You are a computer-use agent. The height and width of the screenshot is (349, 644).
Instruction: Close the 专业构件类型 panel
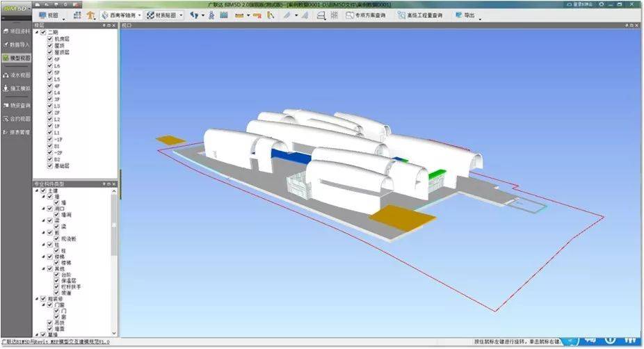point(114,184)
